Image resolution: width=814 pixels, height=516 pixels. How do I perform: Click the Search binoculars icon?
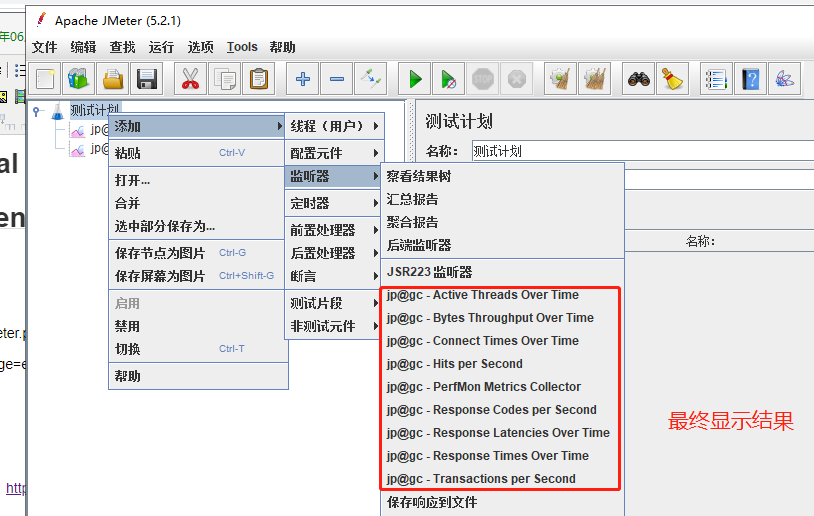[639, 79]
